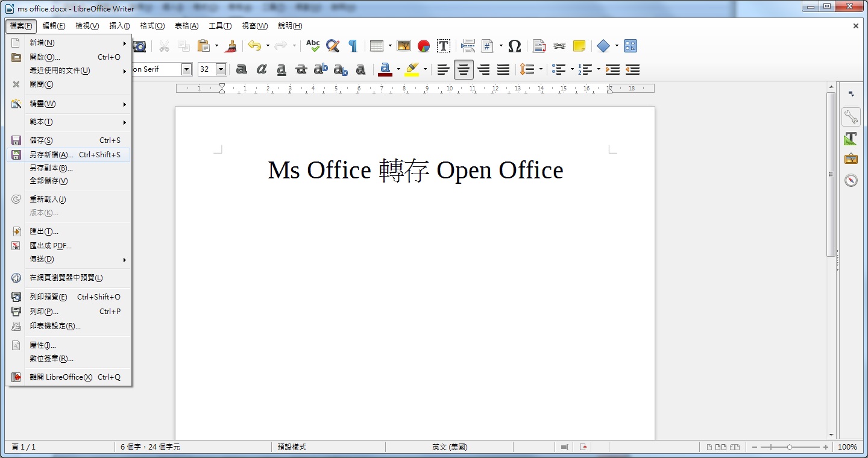Click the Spelling and Grammar check icon

312,46
